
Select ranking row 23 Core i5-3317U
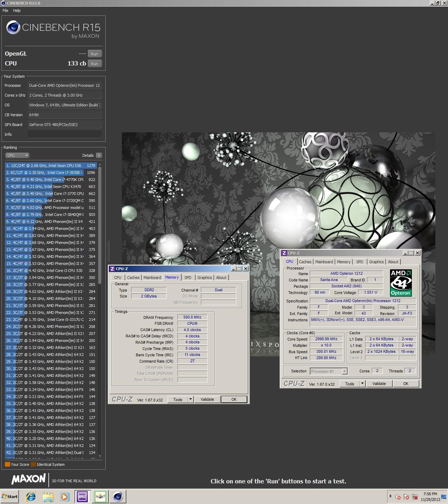51,320
